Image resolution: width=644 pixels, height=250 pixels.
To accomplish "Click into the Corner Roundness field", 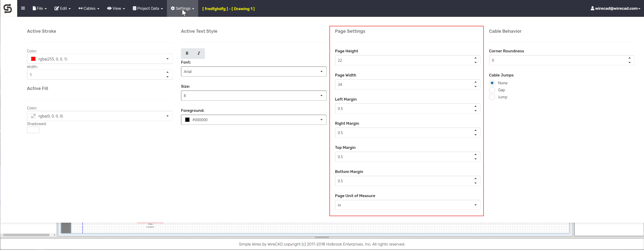I will pyautogui.click(x=561, y=60).
